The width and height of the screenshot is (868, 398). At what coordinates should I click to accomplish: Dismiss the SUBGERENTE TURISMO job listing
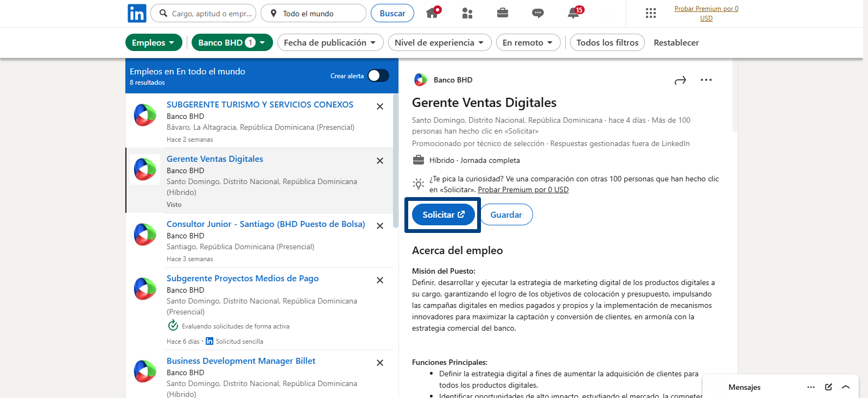click(x=380, y=106)
